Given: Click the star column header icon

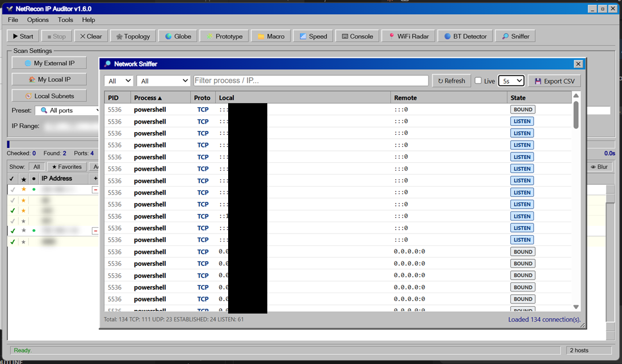Looking at the screenshot, I should (x=24, y=179).
